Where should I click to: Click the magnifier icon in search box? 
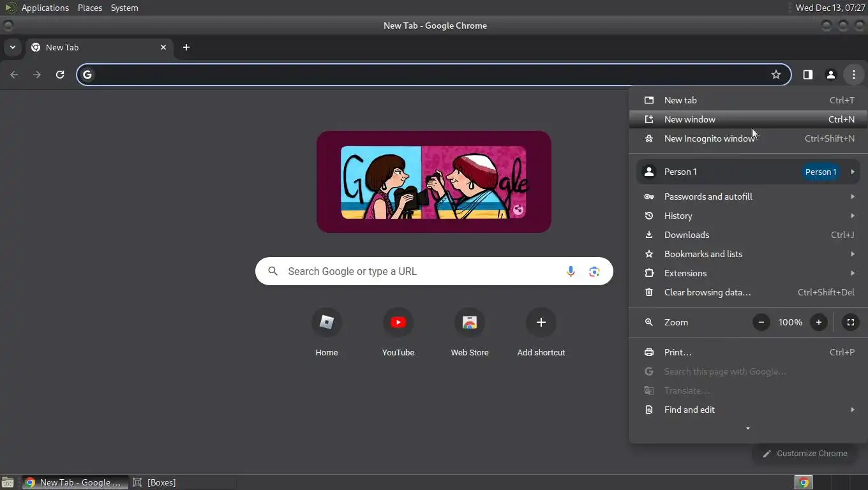pyautogui.click(x=273, y=271)
